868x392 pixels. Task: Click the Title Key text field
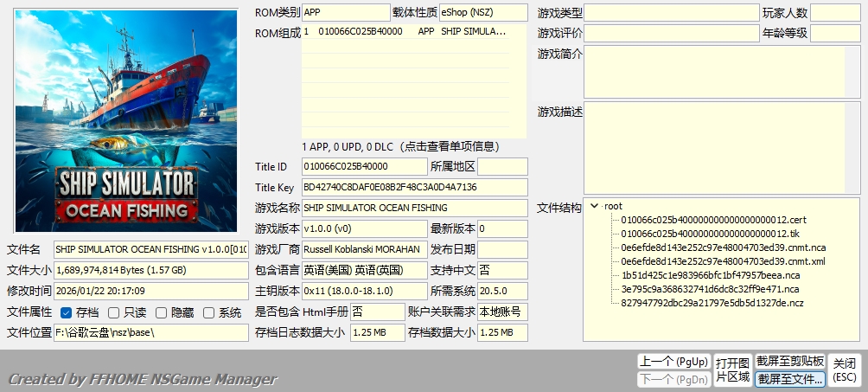point(413,187)
